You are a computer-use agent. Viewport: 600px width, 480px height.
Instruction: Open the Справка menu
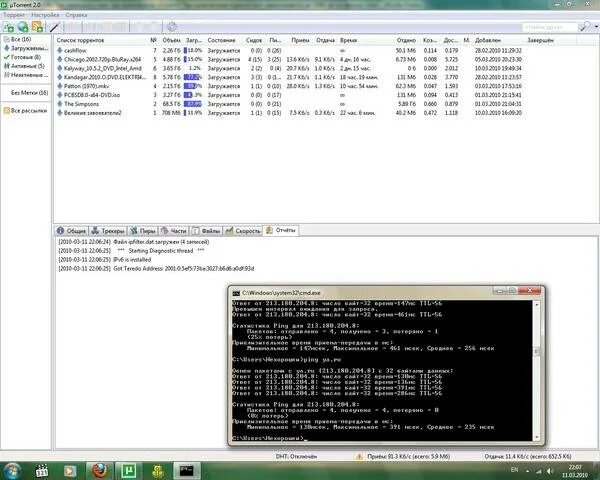(x=76, y=15)
